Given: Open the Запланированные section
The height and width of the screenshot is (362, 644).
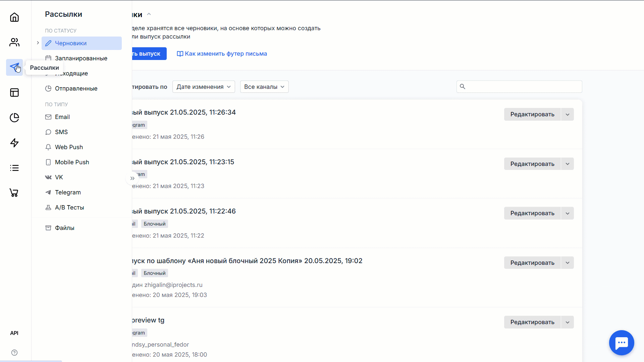Looking at the screenshot, I should point(81,58).
